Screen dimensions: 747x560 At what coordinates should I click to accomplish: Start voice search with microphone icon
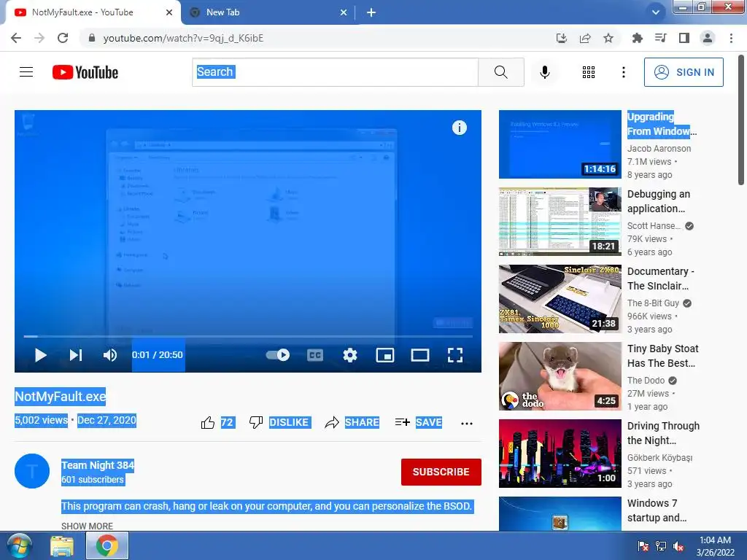coord(544,72)
